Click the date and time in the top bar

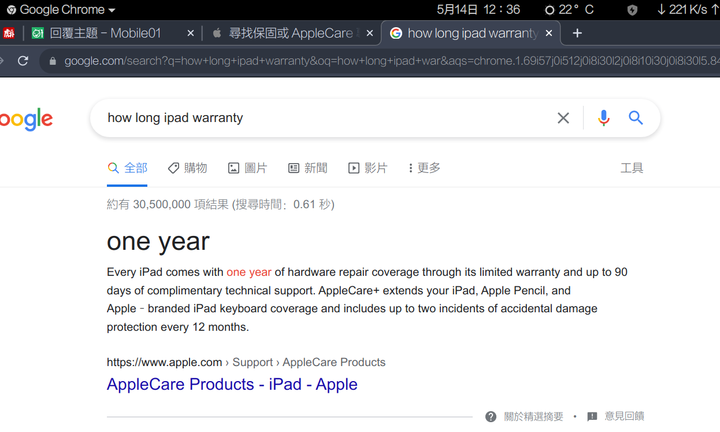point(478,9)
